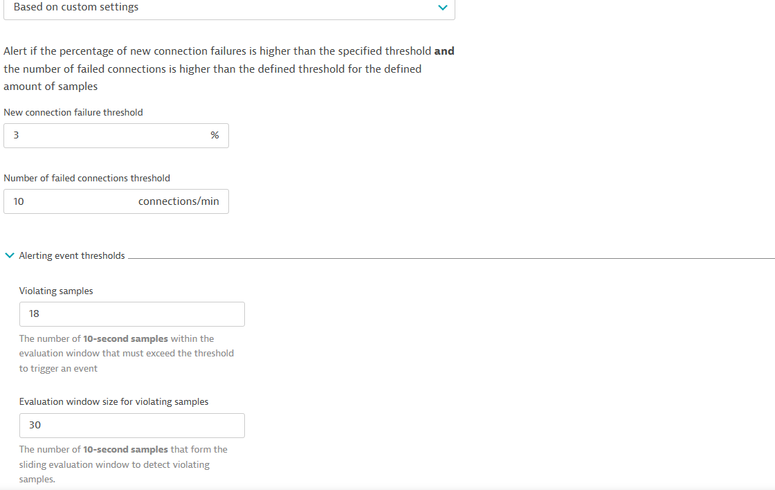Click the 'Violating samples' field label
This screenshot has height=490, width=775.
pyautogui.click(x=56, y=291)
